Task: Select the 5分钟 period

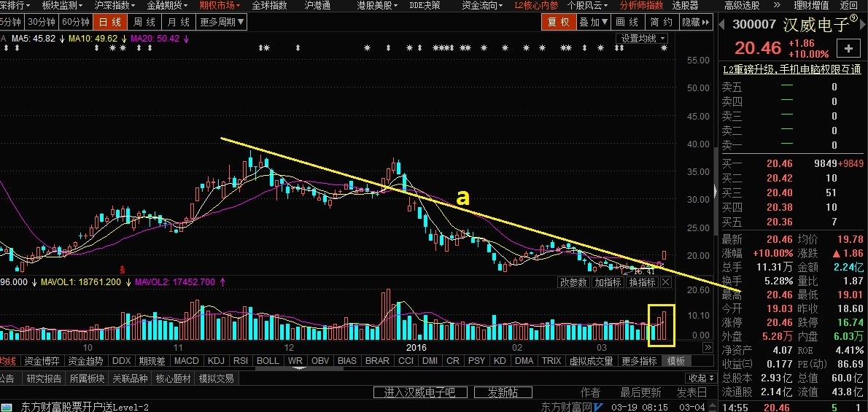Action: pos(11,22)
